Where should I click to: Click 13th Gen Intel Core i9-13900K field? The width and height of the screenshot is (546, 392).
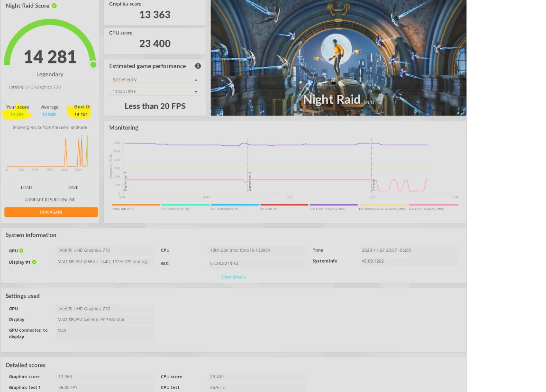tap(257, 250)
